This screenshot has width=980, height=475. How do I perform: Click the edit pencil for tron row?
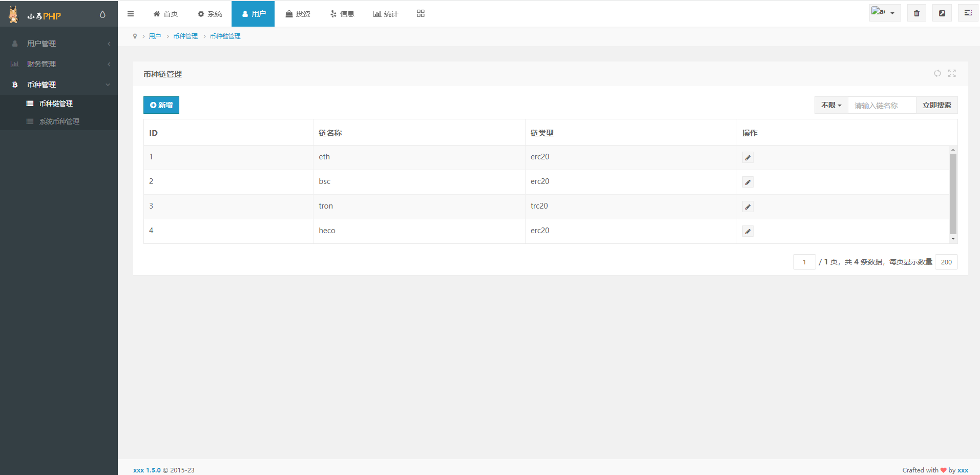point(748,207)
